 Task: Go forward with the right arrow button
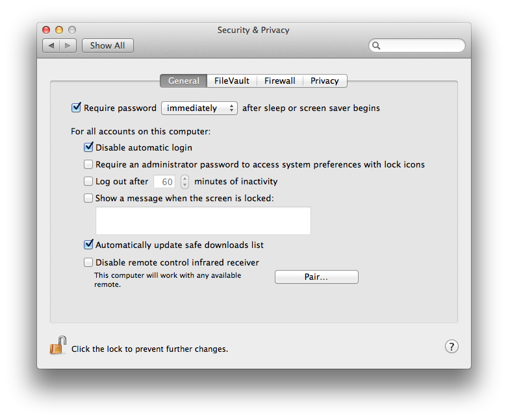68,45
